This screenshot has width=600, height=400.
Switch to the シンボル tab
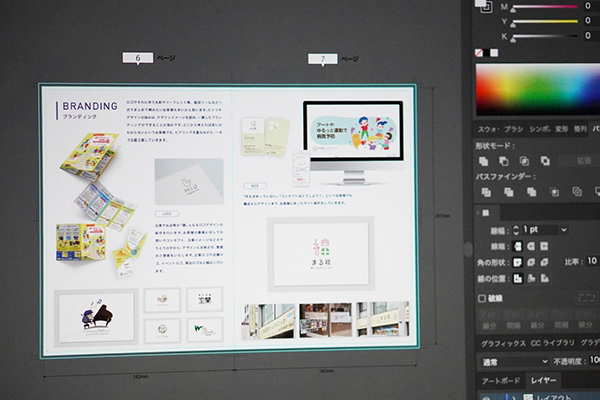click(539, 129)
